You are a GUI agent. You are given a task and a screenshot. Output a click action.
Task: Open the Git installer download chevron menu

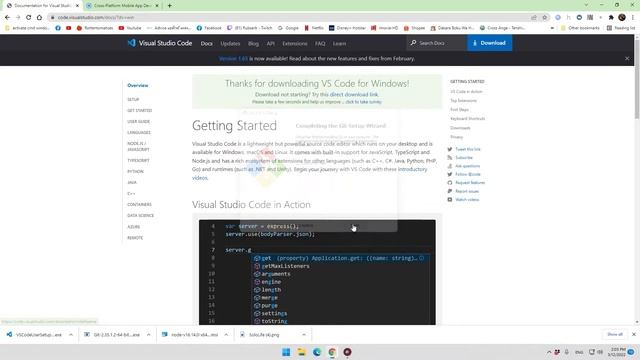[x=148, y=335]
